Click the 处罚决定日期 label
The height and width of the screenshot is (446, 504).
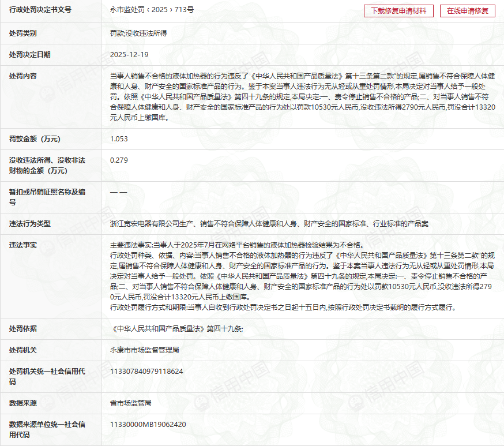click(30, 55)
